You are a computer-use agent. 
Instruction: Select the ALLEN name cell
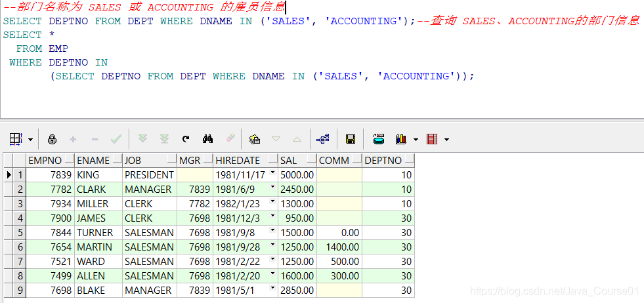pyautogui.click(x=98, y=276)
